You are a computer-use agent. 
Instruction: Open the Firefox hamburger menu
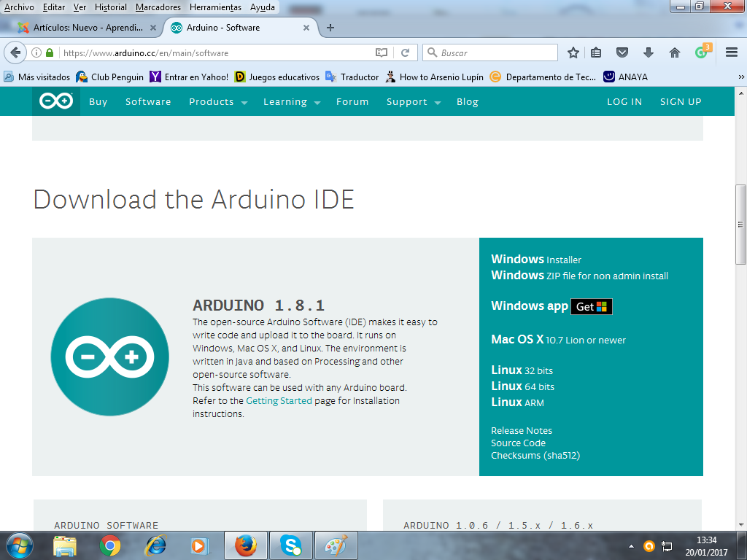pyautogui.click(x=732, y=52)
